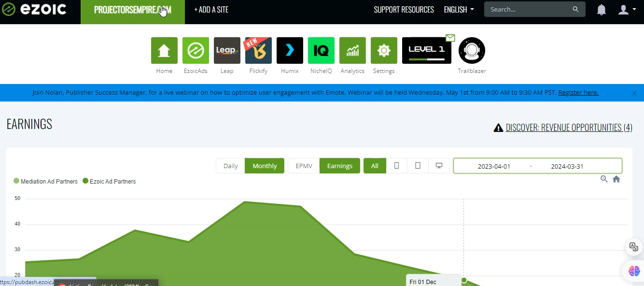Viewport: 644px width, 286px height.
Task: Click the magnifier icon in the search box
Action: 575,9
